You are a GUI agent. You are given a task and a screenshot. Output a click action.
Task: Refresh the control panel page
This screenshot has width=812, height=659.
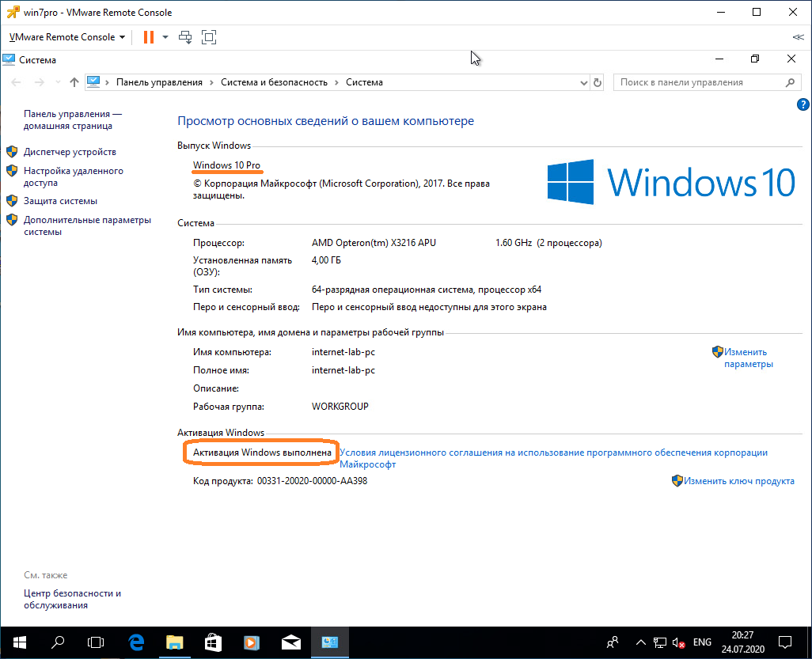pyautogui.click(x=597, y=83)
